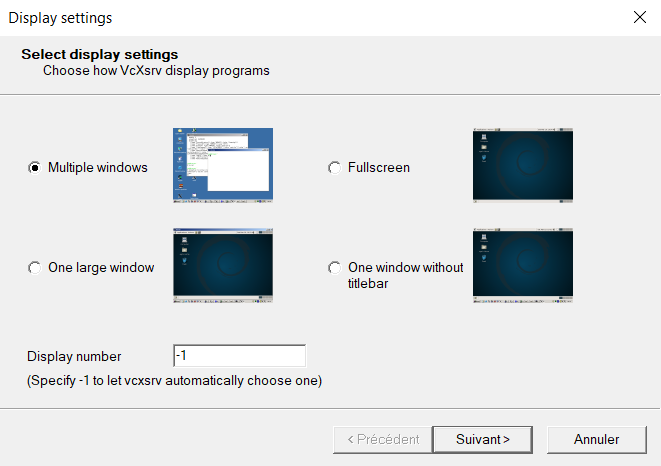661x466 pixels.
Task: Click the "Specify -1" hint text
Action: coord(174,380)
